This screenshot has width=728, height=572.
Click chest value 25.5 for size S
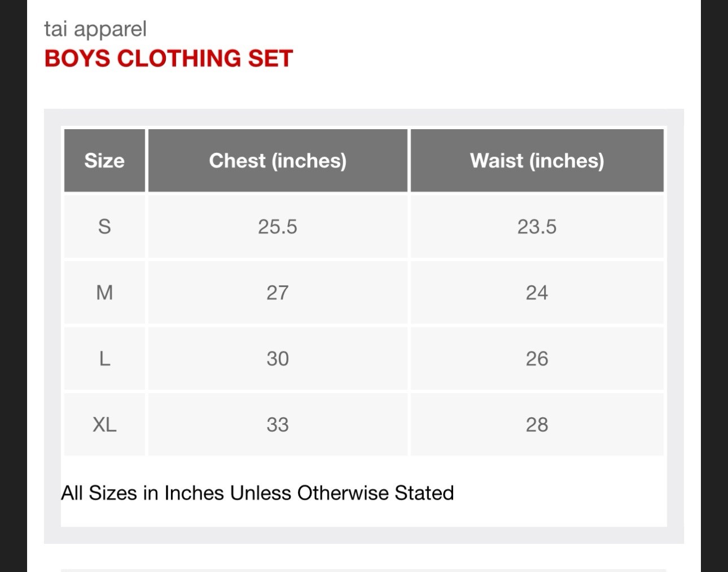[278, 226]
